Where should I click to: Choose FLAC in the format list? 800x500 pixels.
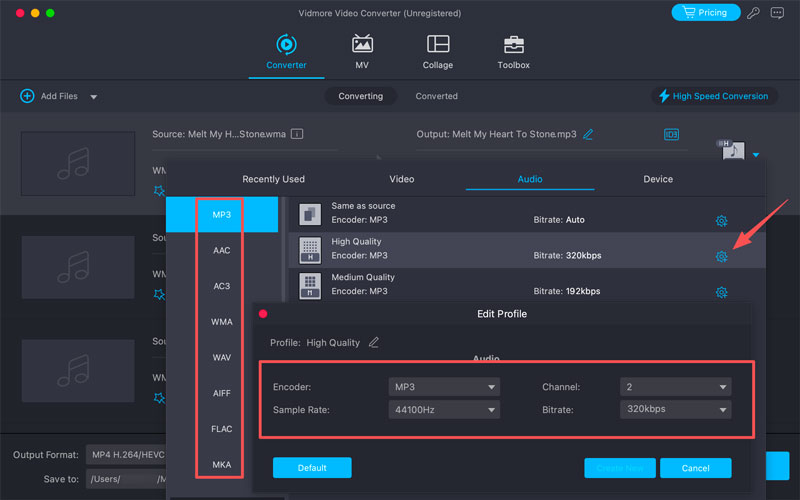click(221, 429)
